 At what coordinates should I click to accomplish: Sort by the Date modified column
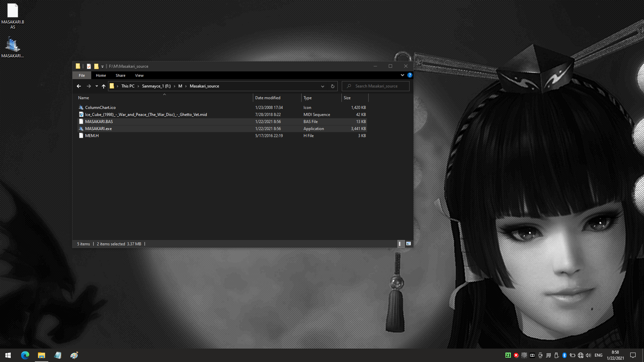277,98
